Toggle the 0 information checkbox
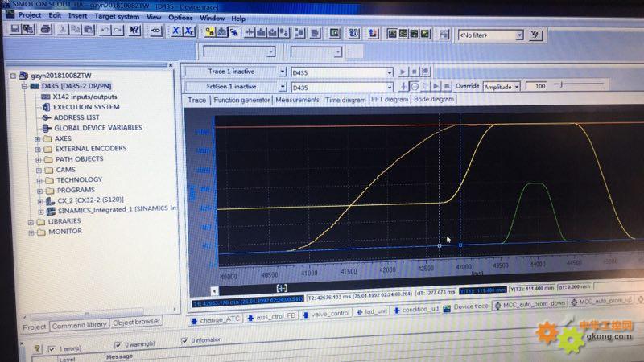Screen dimensions: 644x362 (x=184, y=340)
